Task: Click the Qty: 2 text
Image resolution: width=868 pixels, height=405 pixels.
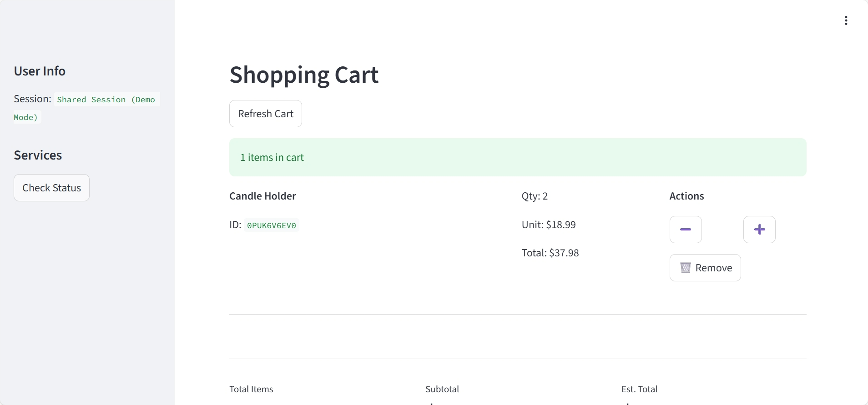Action: [535, 196]
